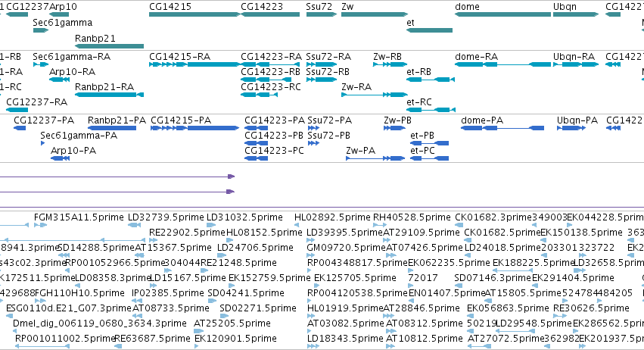The image size is (644, 350).
Task: Select the EK120901.5prime EST label
Action: 236,339
